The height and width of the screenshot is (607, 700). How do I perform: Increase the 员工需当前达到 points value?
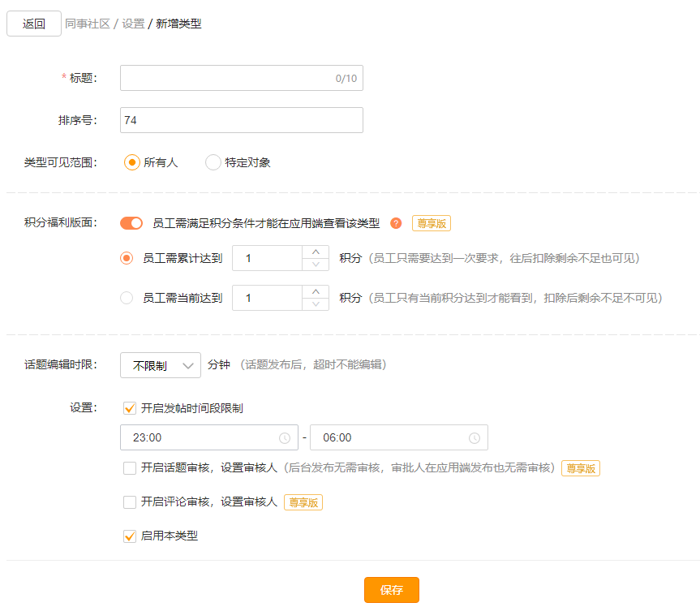pyautogui.click(x=316, y=291)
